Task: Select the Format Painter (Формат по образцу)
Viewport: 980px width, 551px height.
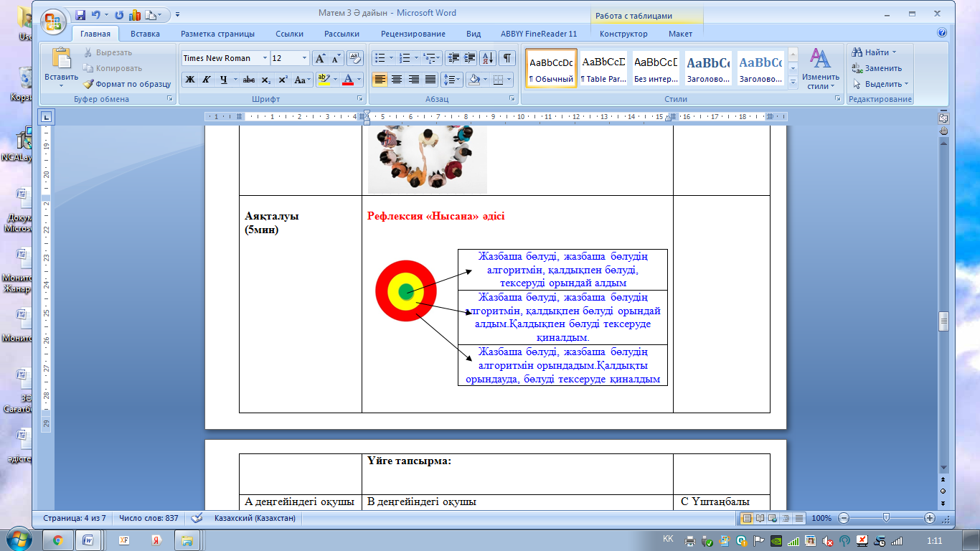Action: click(126, 84)
